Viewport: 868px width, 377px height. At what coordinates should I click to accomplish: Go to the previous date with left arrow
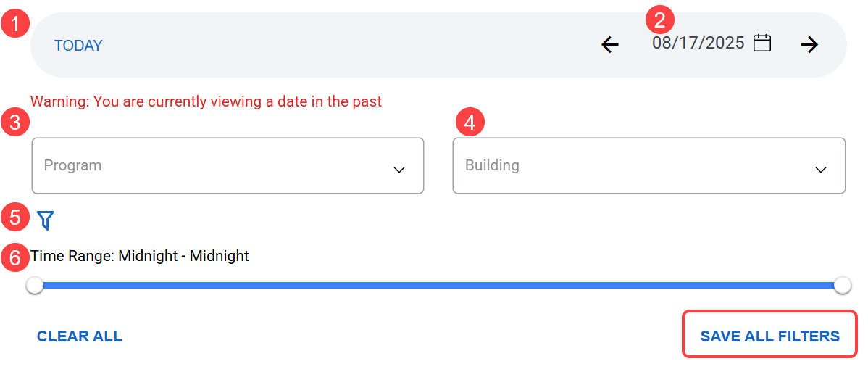click(x=610, y=45)
